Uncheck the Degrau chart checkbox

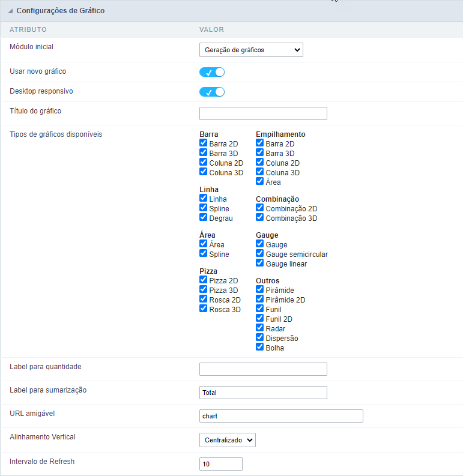[x=203, y=217]
